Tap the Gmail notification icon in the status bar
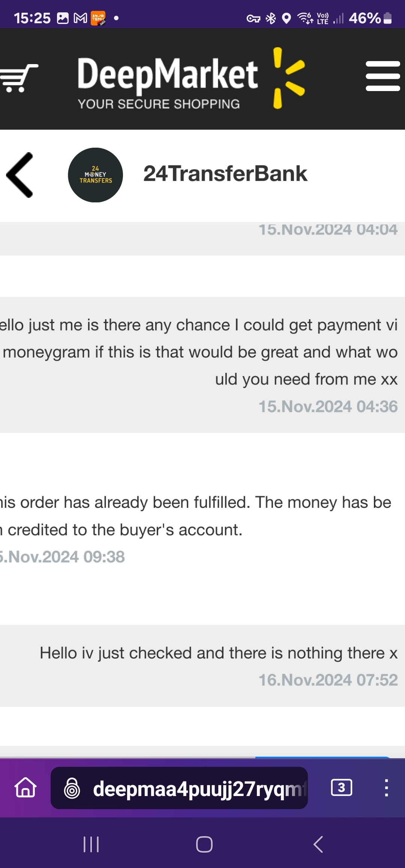 coord(80,18)
